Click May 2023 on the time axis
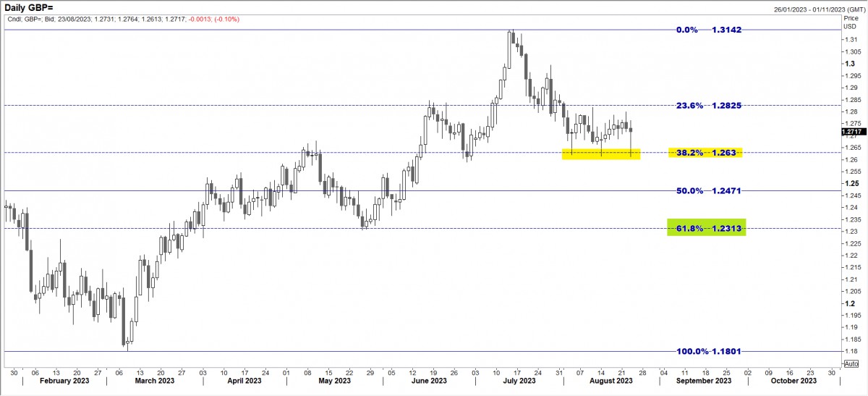 point(334,381)
